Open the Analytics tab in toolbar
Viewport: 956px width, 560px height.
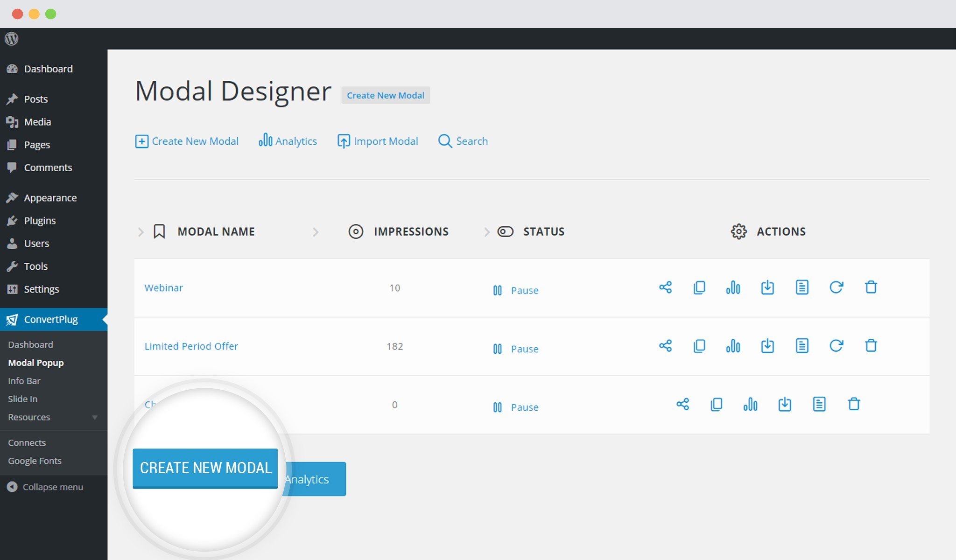288,140
